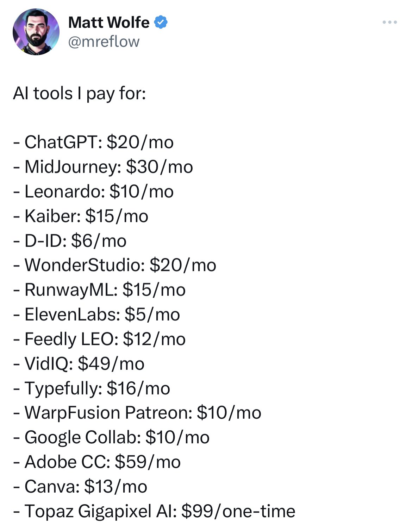Click the "AI tools I pay for:" heading

[x=80, y=94]
